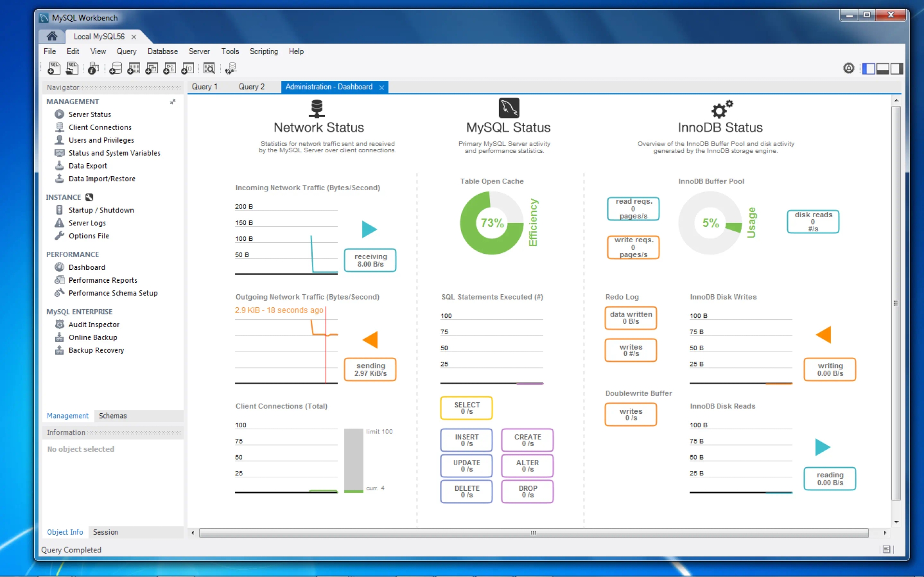Click the Data Export icon in Management

pos(59,166)
